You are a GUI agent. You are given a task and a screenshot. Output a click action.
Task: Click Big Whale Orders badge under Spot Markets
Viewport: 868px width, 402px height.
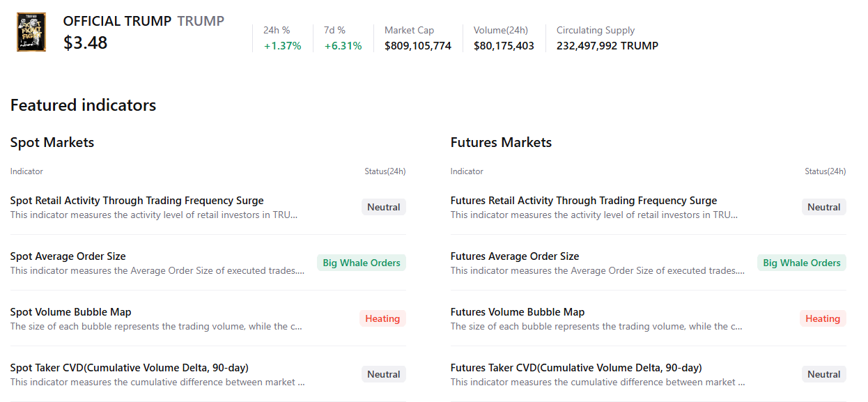coord(361,263)
